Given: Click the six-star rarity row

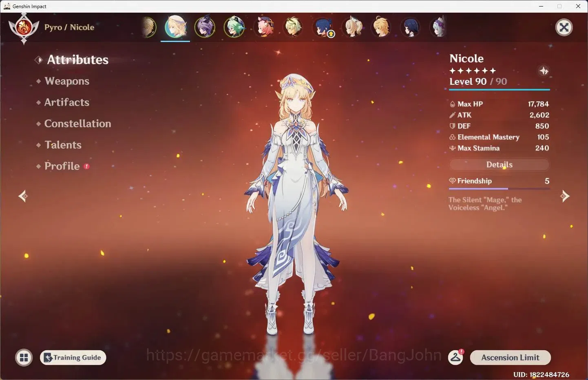Looking at the screenshot, I should pos(473,71).
